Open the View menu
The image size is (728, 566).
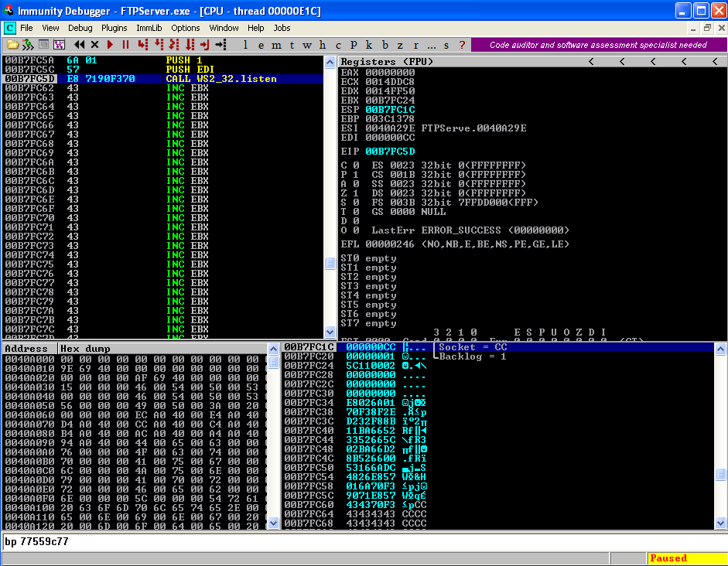(x=50, y=28)
